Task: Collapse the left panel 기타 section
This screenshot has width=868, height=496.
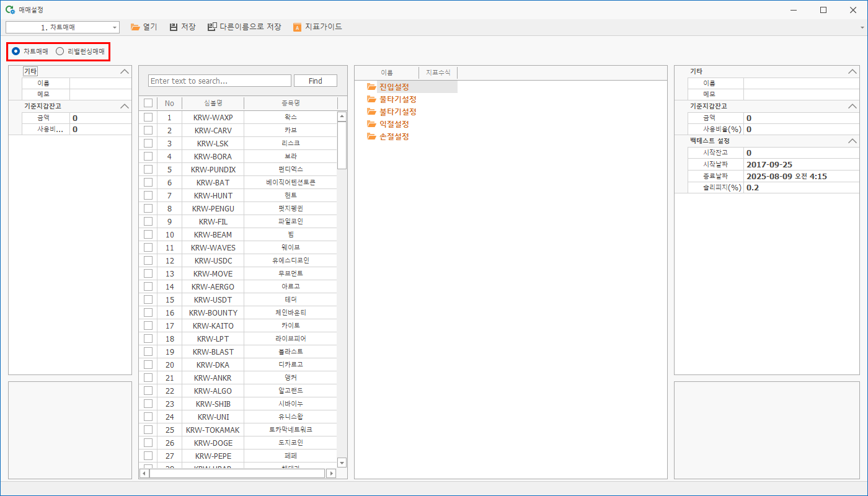Action: pyautogui.click(x=125, y=72)
